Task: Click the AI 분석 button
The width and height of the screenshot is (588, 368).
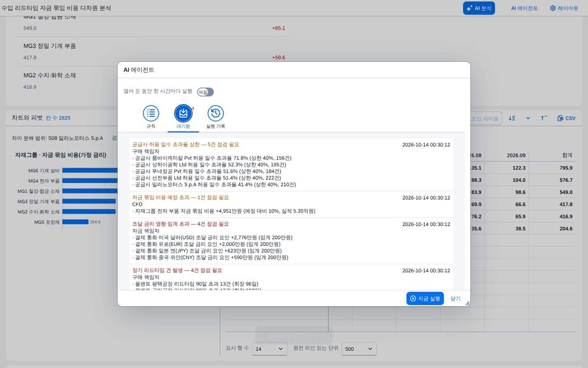Action: [x=479, y=8]
